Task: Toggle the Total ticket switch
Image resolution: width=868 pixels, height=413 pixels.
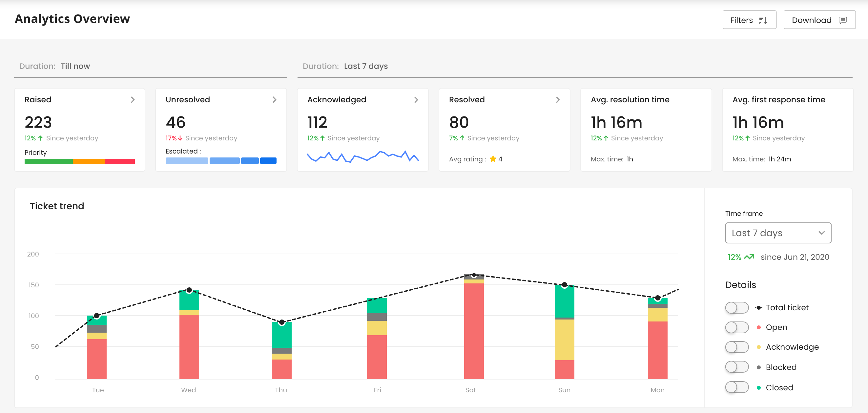Action: coord(736,308)
